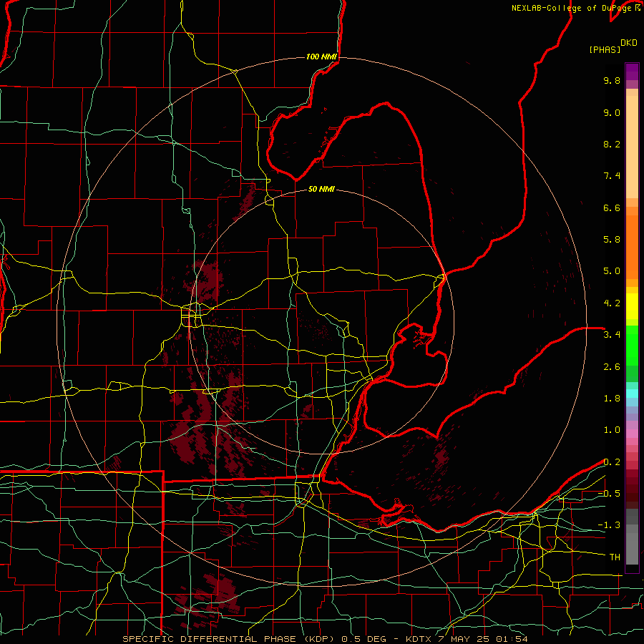The height and width of the screenshot is (644, 644).
Task: Click the pink band of the color bar
Action: tap(632, 434)
